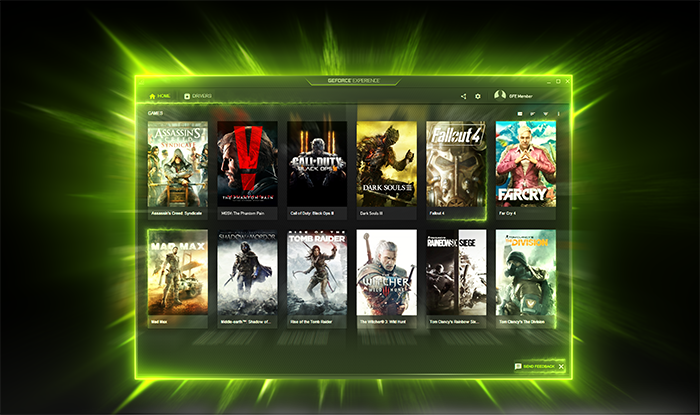Screen dimensions: 700x415
Task: Select MGSV The Phantom Pain tile
Action: tap(247, 170)
